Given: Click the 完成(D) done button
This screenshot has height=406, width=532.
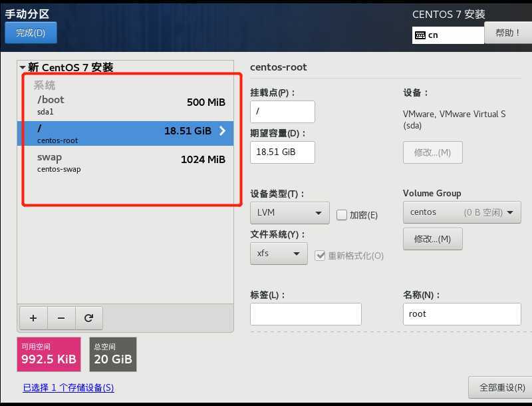Looking at the screenshot, I should pyautogui.click(x=31, y=33).
